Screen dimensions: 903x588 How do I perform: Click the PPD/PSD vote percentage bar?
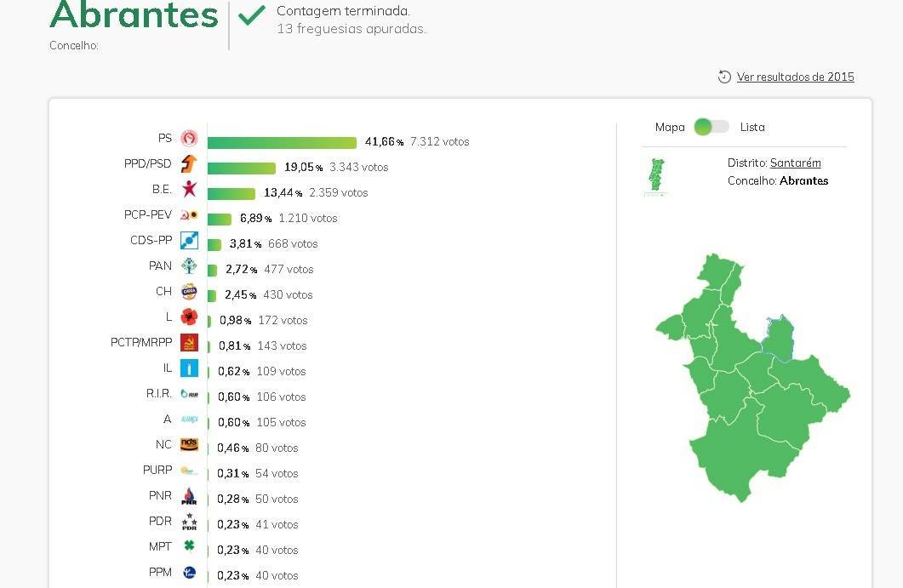point(242,168)
